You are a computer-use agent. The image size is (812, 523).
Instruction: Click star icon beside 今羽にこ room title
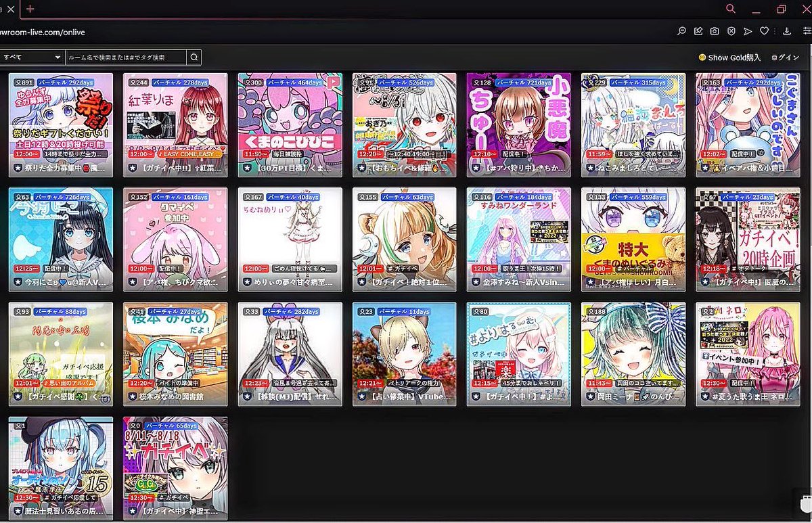point(18,282)
